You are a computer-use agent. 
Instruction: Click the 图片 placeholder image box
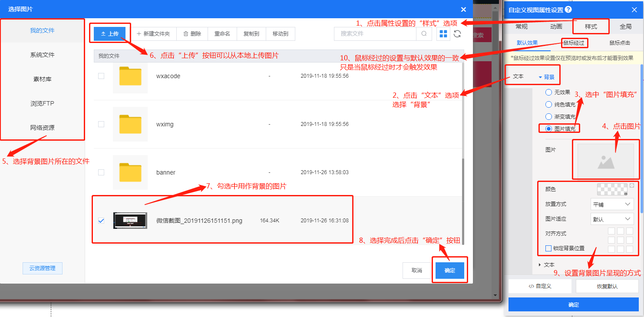pyautogui.click(x=605, y=161)
